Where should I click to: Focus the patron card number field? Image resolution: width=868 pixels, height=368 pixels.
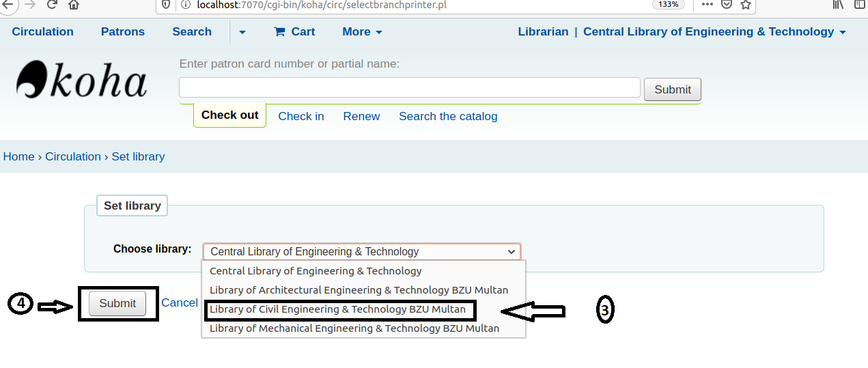[x=410, y=87]
